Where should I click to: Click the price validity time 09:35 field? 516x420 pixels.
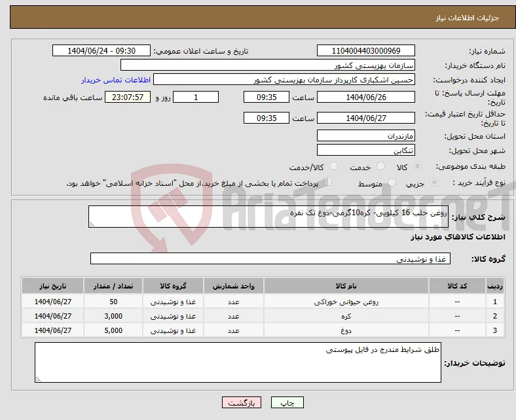(267, 118)
